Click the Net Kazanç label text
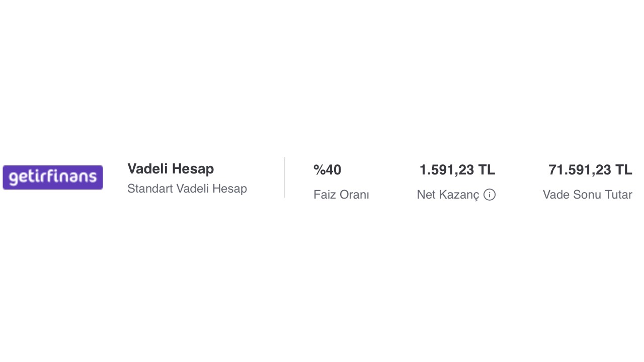The width and height of the screenshot is (644, 362). pos(448,195)
